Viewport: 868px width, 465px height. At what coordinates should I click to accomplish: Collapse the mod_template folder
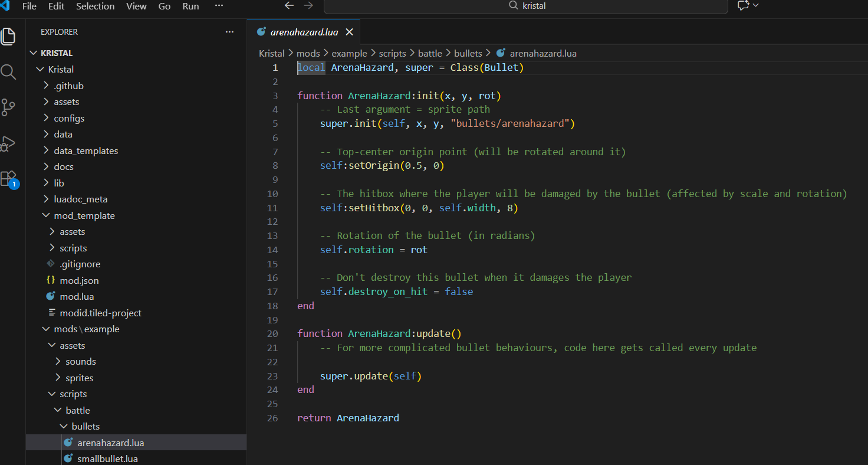click(x=84, y=215)
